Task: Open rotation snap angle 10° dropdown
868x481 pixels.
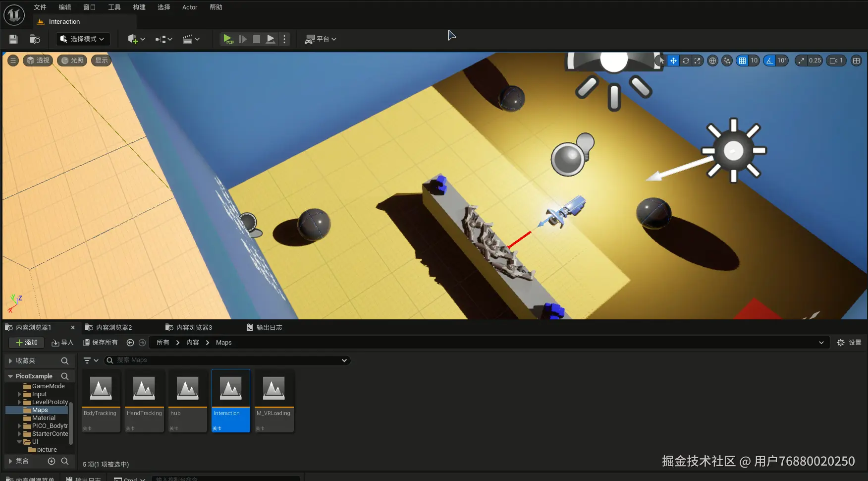Action: coord(782,60)
